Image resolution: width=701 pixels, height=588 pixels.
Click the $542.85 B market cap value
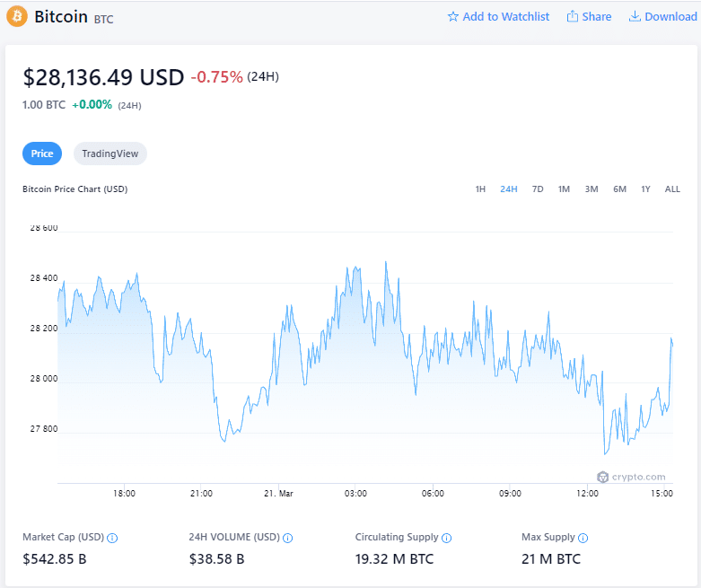[x=55, y=559]
